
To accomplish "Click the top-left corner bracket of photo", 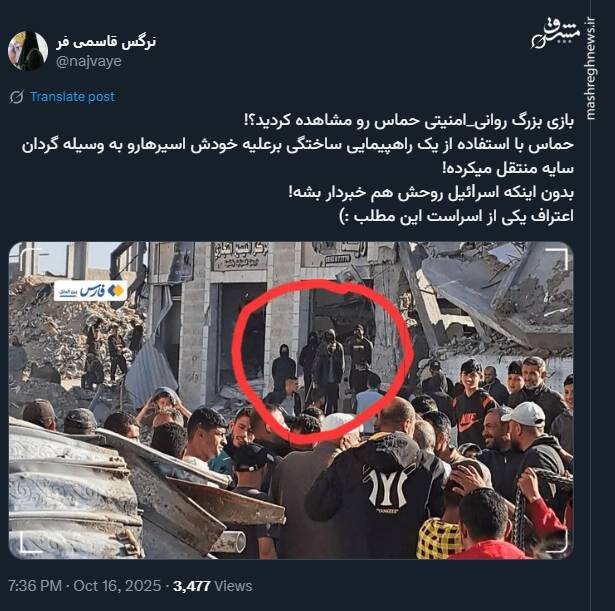I will tap(31, 257).
